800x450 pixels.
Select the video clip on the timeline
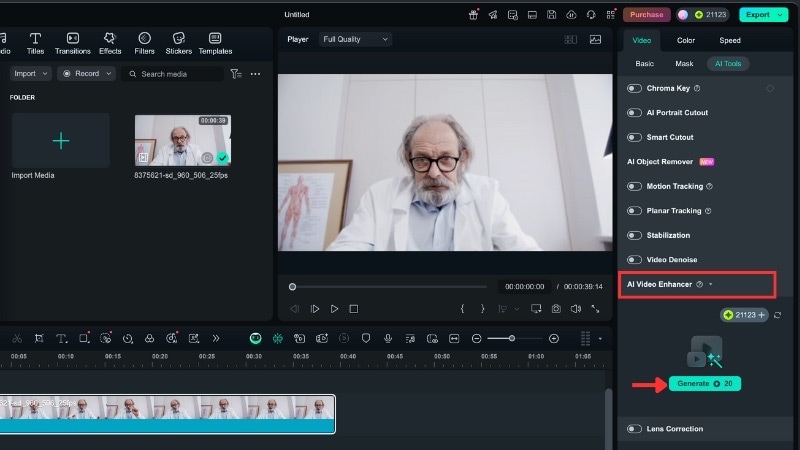click(167, 414)
